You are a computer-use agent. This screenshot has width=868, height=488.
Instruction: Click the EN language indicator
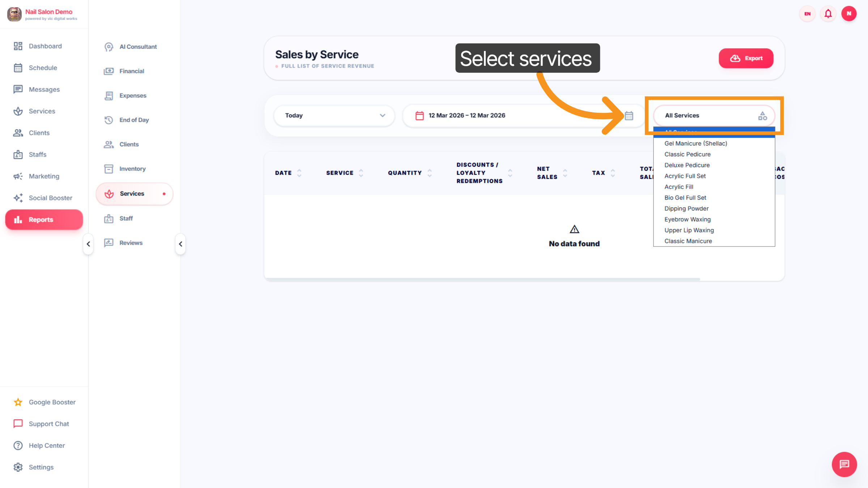807,13
